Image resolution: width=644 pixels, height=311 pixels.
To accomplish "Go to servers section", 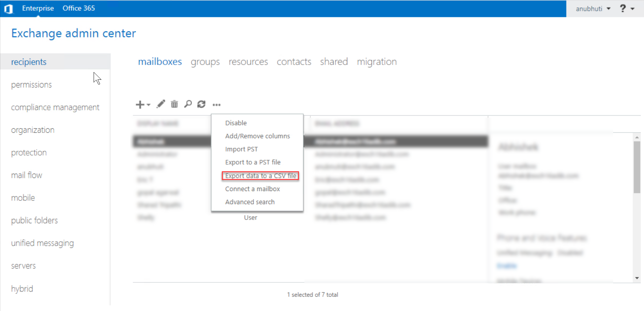I will [23, 266].
